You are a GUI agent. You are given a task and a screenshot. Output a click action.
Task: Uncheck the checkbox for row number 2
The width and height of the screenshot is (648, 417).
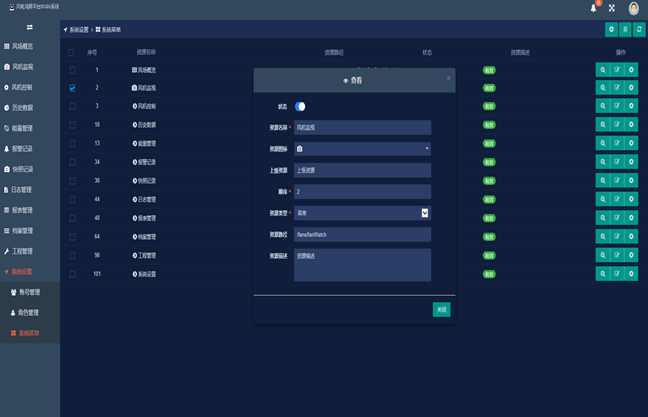pos(71,88)
